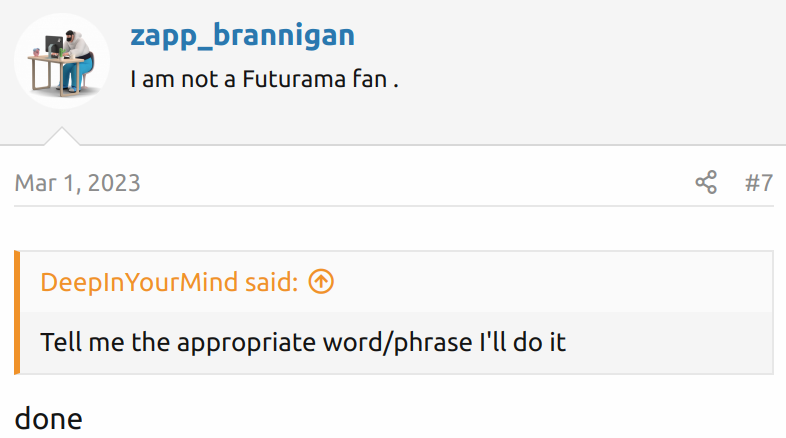Click the user title under the username

pos(264,79)
